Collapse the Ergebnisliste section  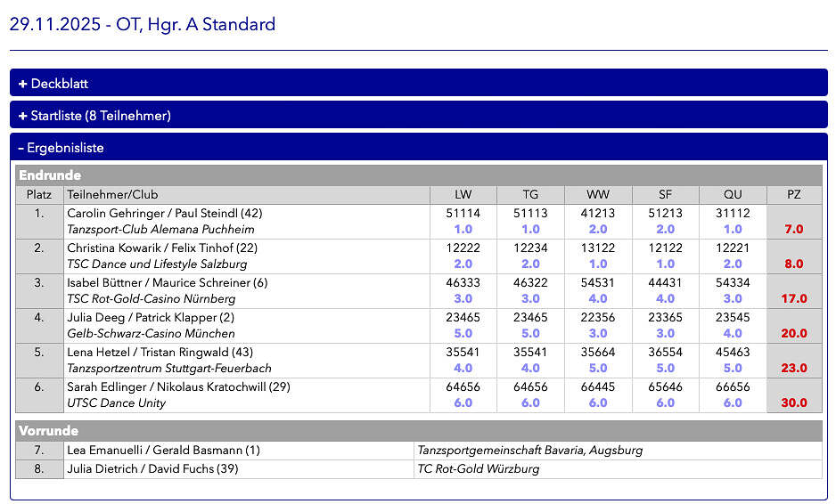61,148
